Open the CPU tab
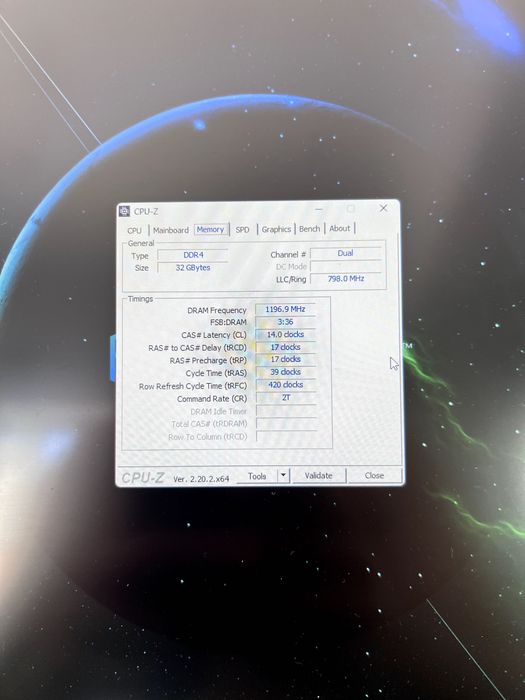This screenshot has width=525, height=700. [134, 230]
